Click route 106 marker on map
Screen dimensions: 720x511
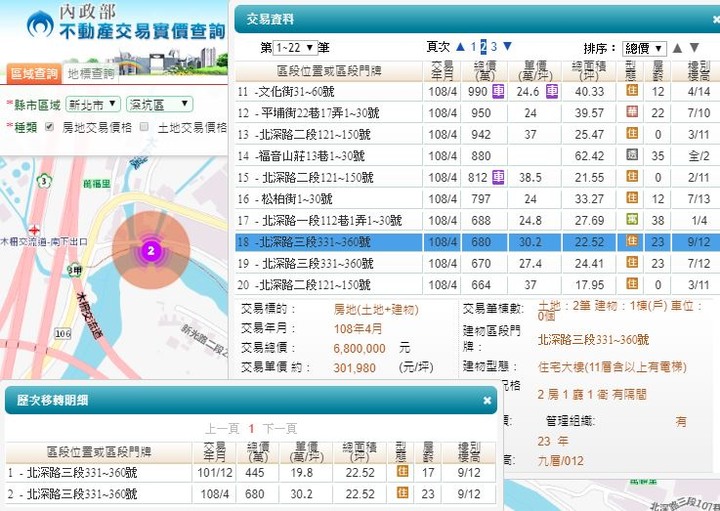click(62, 333)
